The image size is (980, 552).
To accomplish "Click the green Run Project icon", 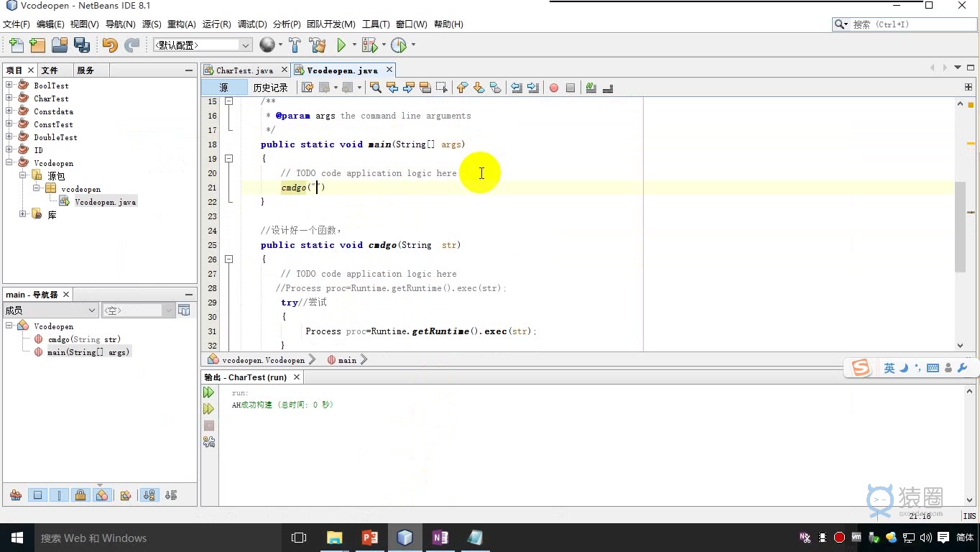I will [341, 45].
